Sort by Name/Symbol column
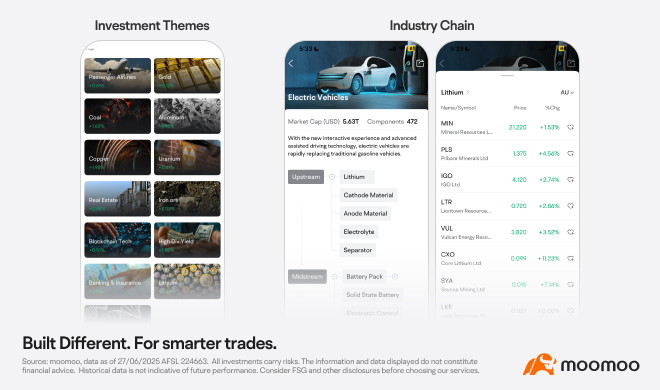660x390 pixels. 458,108
